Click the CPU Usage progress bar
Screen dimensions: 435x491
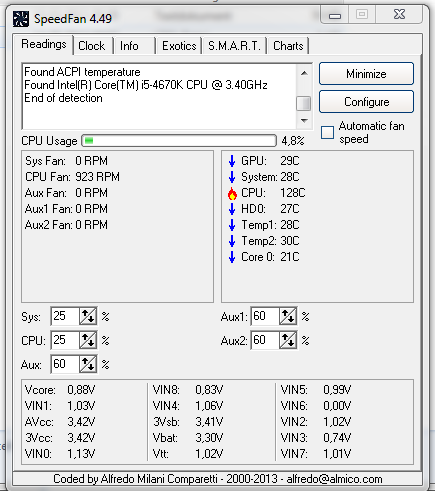179,141
